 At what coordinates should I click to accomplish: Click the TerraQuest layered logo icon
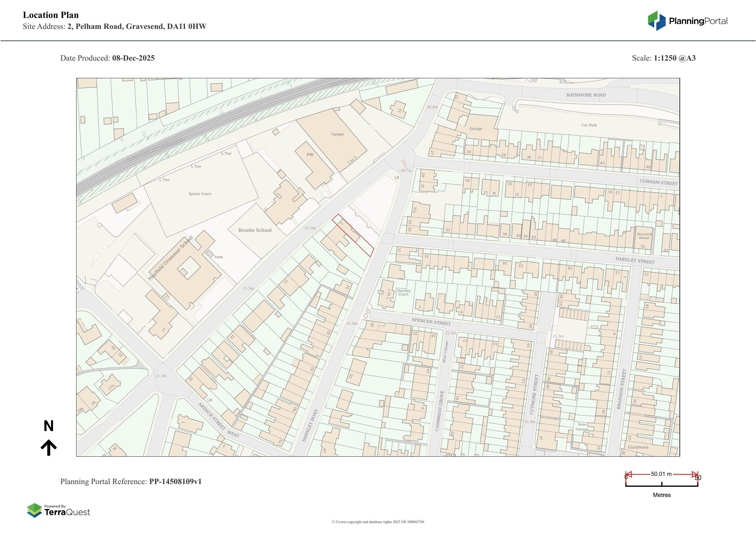pos(34,510)
